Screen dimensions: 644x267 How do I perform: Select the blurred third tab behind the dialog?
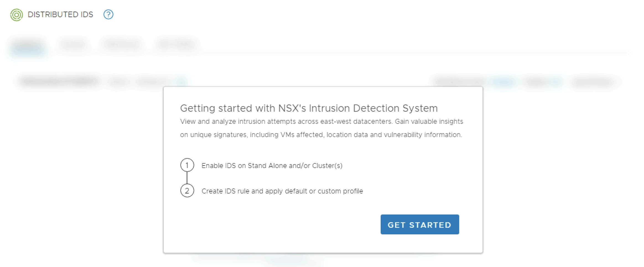(121, 44)
